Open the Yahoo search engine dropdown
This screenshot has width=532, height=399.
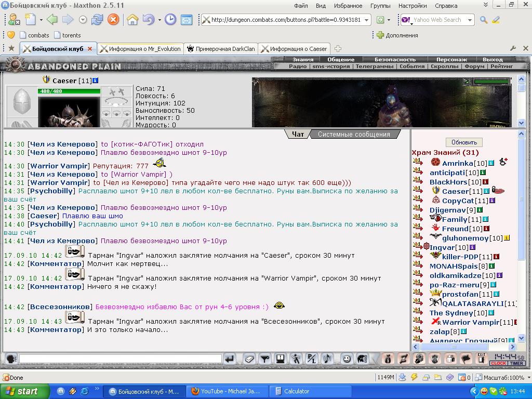click(470, 20)
